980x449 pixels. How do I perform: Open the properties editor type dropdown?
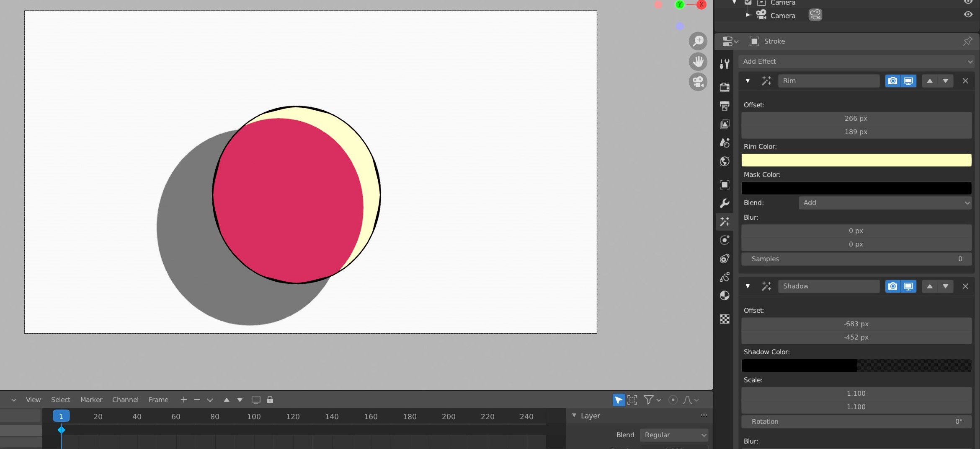pos(730,41)
